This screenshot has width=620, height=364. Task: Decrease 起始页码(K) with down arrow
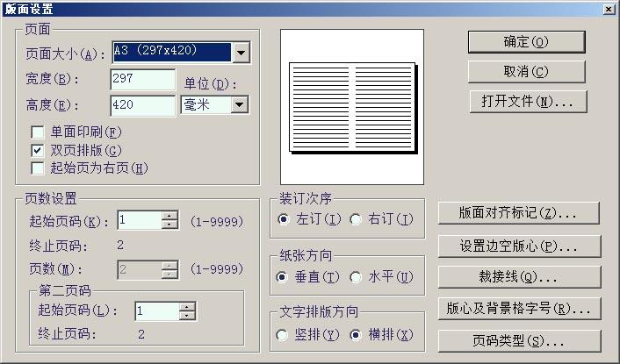point(169,225)
